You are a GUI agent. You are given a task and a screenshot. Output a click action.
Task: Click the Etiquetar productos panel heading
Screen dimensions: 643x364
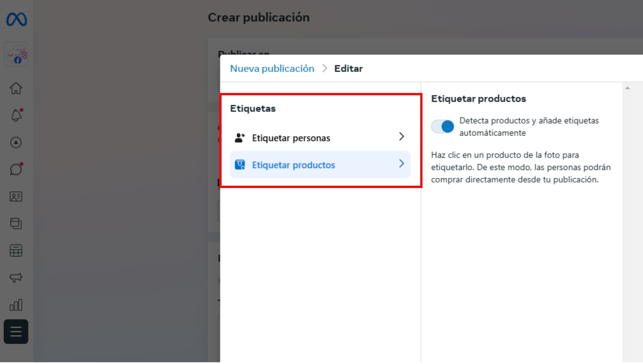click(478, 99)
